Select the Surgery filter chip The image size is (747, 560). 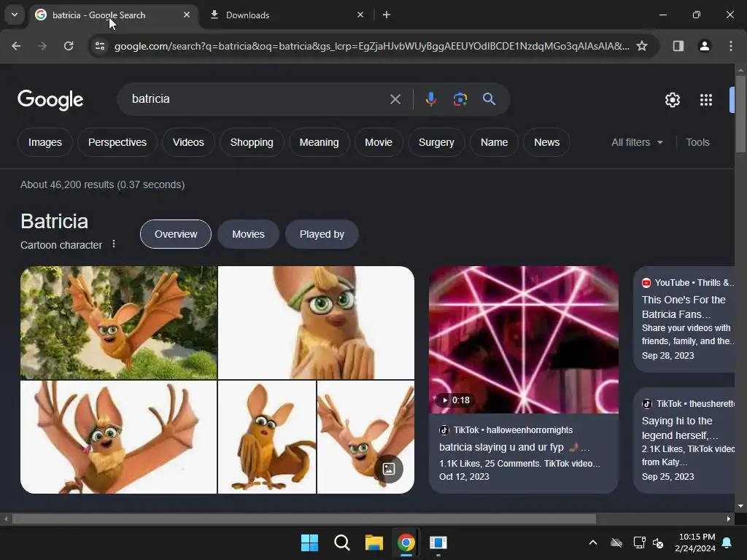[x=436, y=142]
